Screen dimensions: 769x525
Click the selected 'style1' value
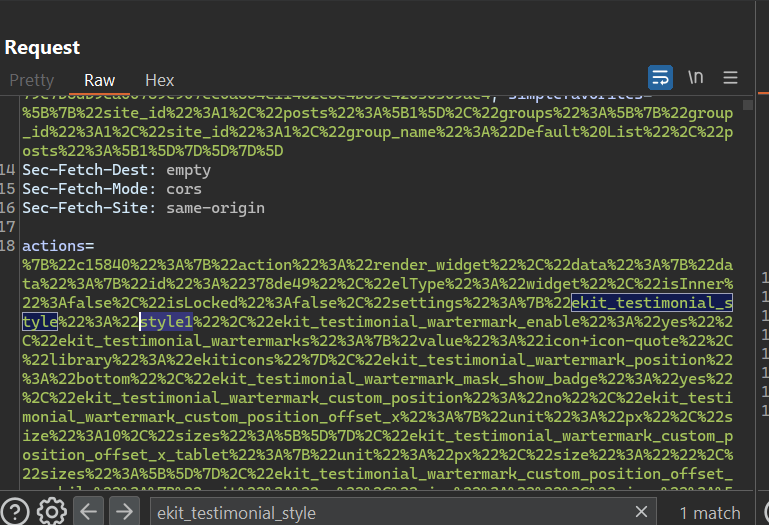point(166,322)
